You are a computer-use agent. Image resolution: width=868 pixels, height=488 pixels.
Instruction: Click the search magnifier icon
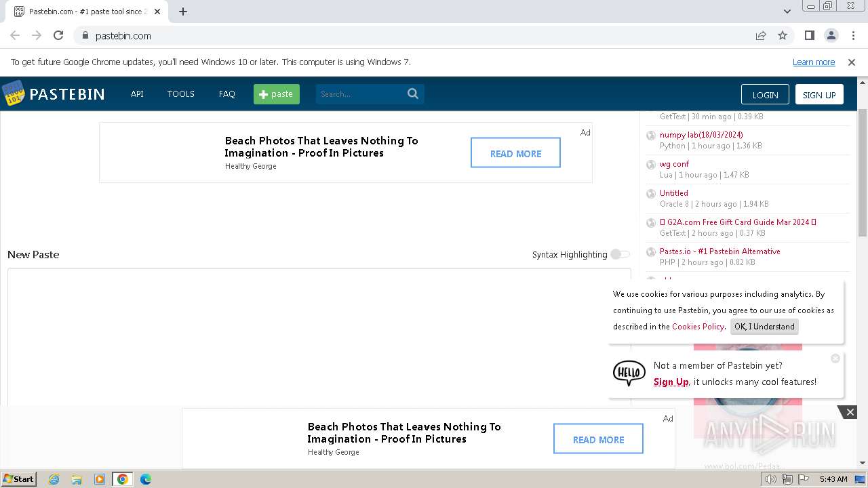pyautogui.click(x=413, y=94)
